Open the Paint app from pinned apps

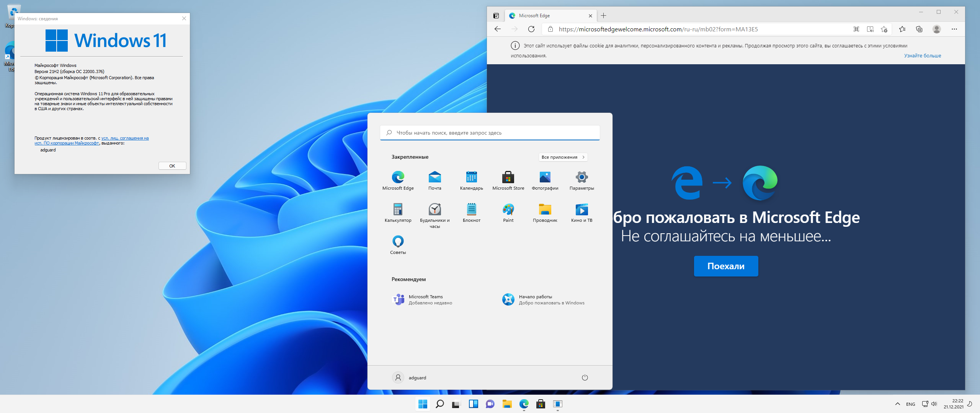click(508, 210)
